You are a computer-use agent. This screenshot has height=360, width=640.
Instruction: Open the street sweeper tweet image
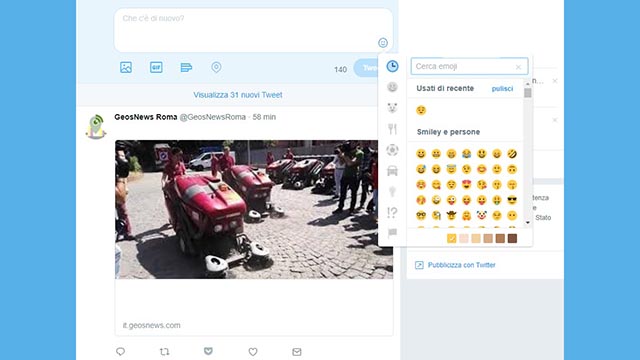(254, 209)
